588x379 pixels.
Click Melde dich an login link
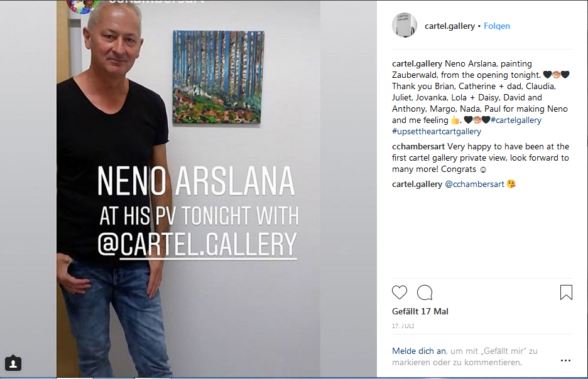[x=419, y=351]
